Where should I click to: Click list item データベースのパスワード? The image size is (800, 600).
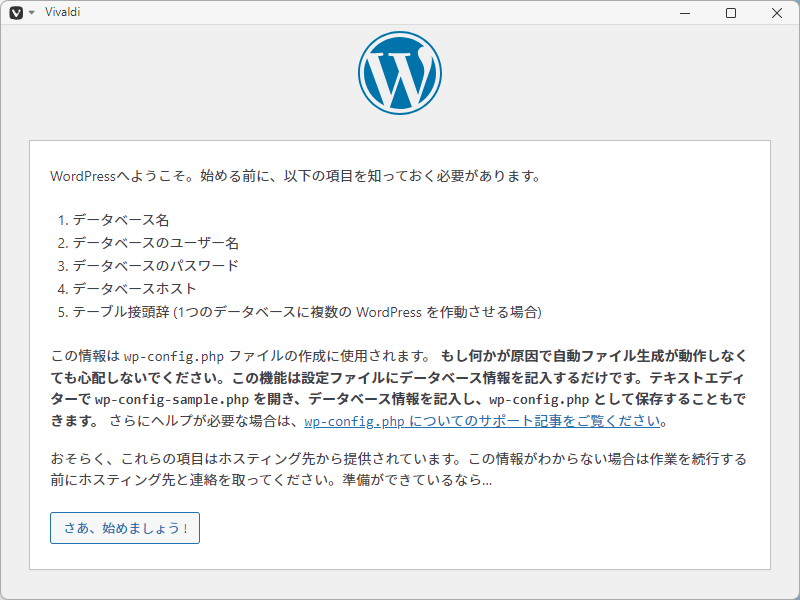tap(155, 266)
